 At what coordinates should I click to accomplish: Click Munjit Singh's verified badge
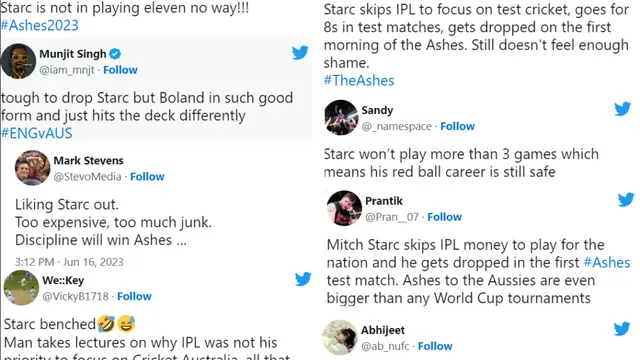(115, 53)
